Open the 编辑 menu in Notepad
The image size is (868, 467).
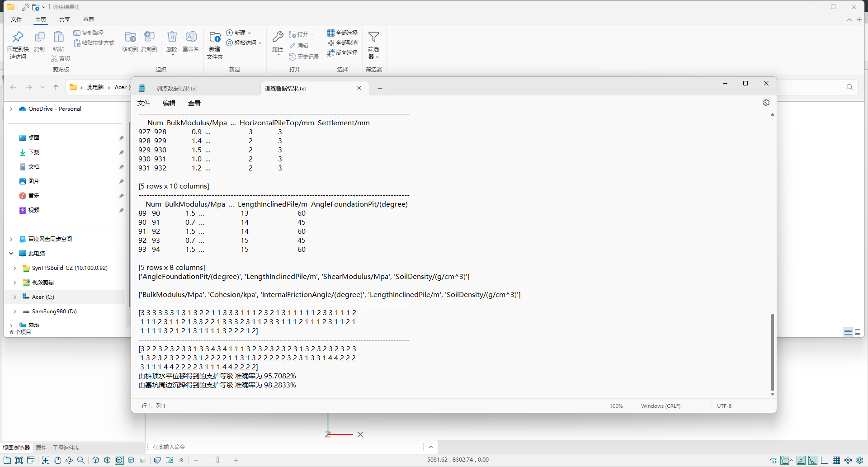pos(169,103)
